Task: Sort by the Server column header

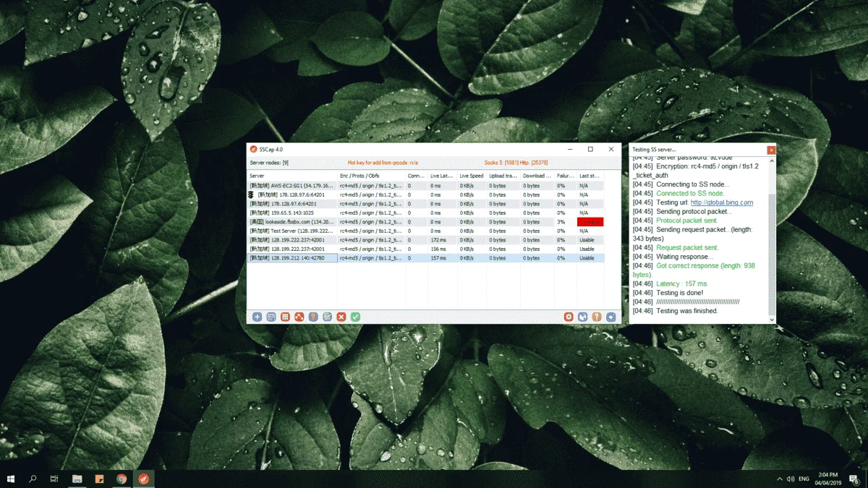Action: click(x=292, y=176)
